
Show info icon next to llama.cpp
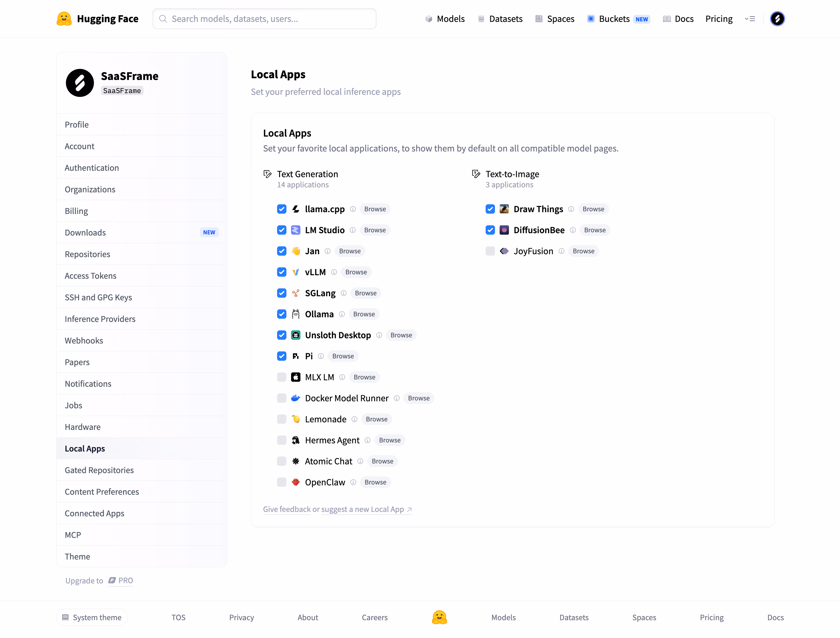[x=353, y=209]
